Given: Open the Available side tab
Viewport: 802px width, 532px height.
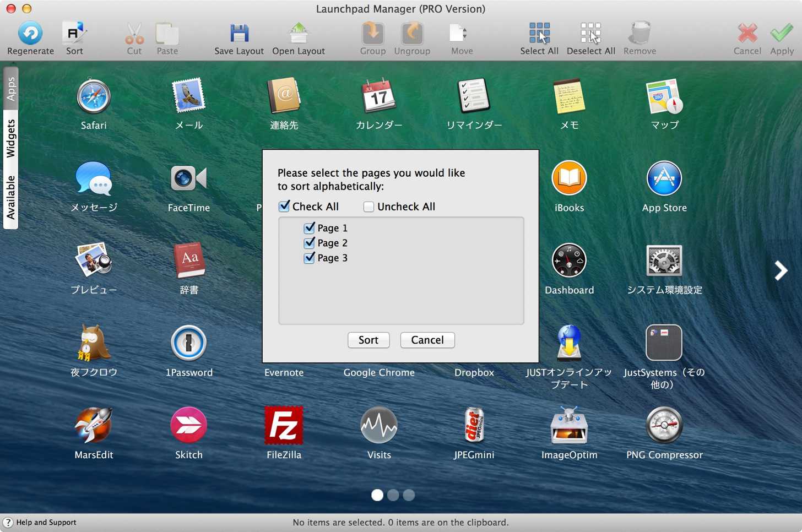Looking at the screenshot, I should point(10,197).
